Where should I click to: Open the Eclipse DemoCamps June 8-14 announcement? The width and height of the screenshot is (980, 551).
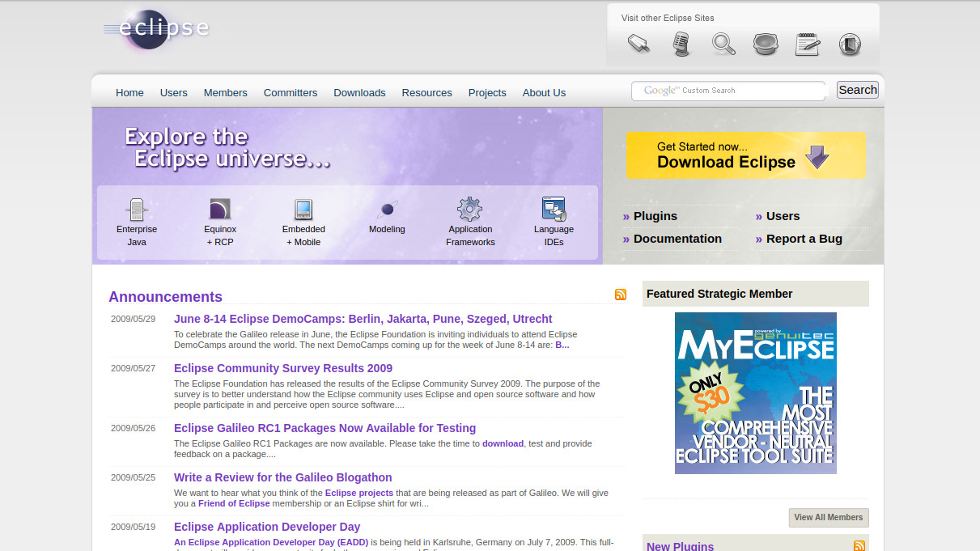(363, 319)
